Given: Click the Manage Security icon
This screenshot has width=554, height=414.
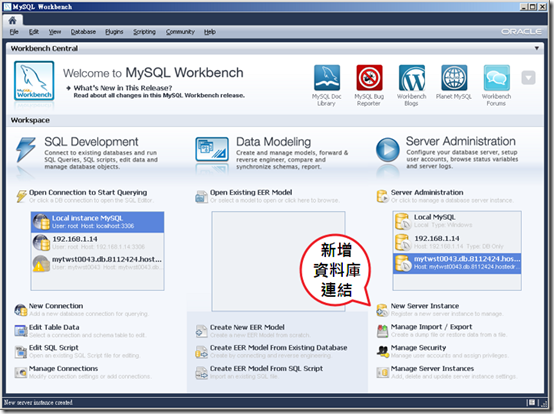Looking at the screenshot, I should point(382,351).
